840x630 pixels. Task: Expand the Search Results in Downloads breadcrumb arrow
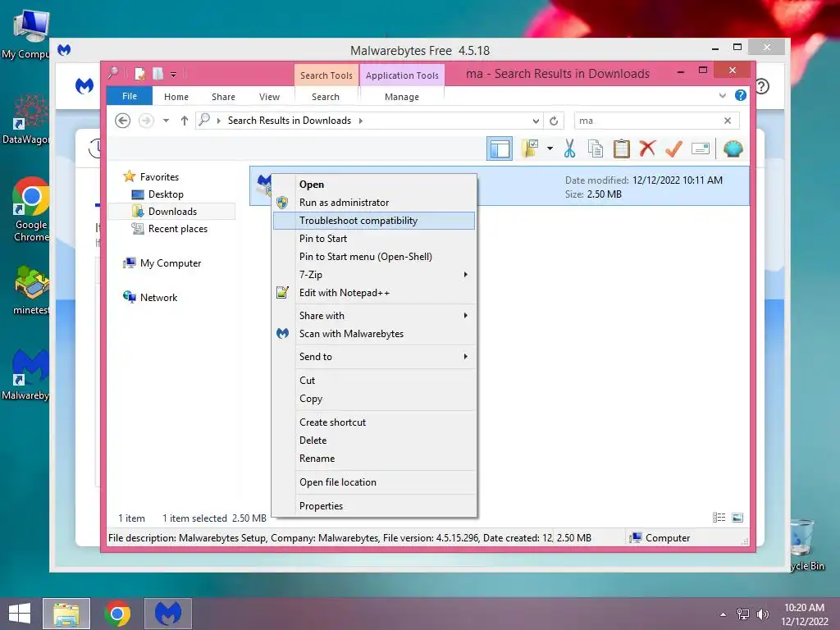pos(361,121)
